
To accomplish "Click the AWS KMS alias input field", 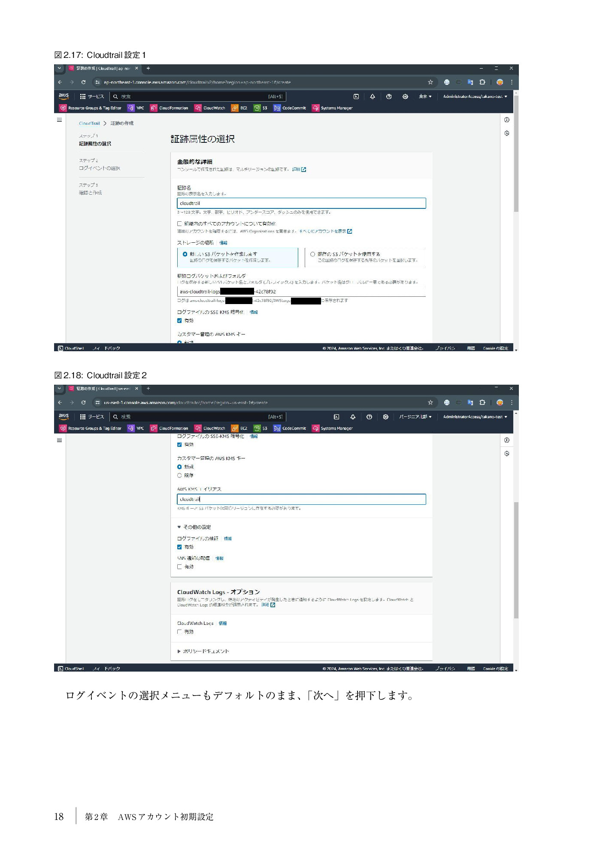I will (301, 499).
